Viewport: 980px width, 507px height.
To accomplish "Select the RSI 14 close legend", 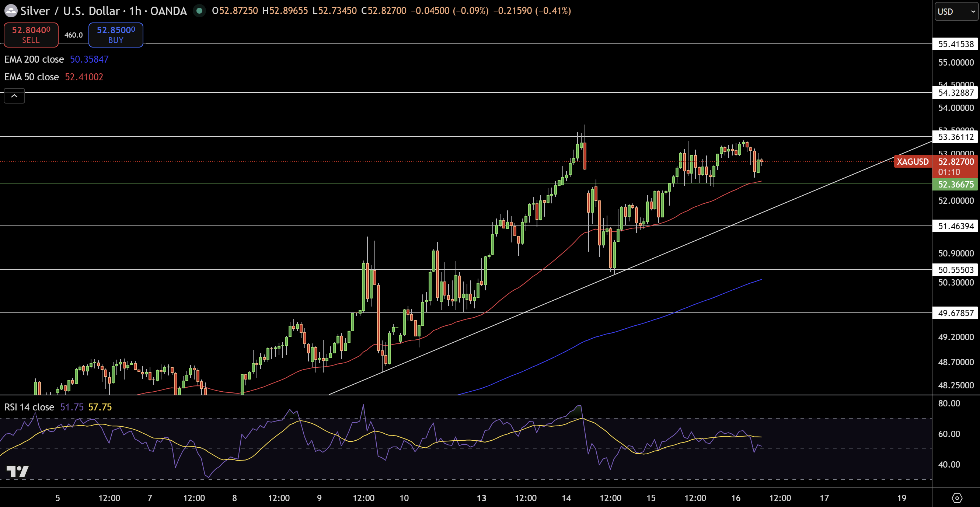I will click(x=29, y=407).
